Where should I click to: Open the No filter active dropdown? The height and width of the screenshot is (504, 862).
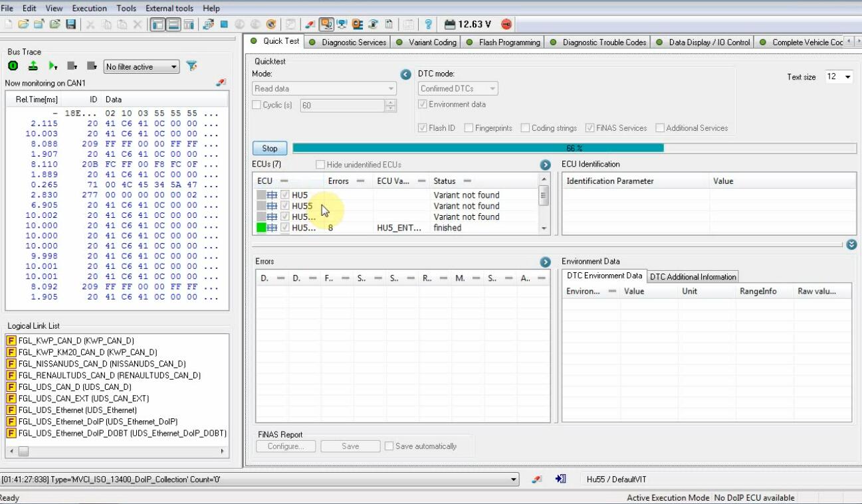click(x=141, y=66)
